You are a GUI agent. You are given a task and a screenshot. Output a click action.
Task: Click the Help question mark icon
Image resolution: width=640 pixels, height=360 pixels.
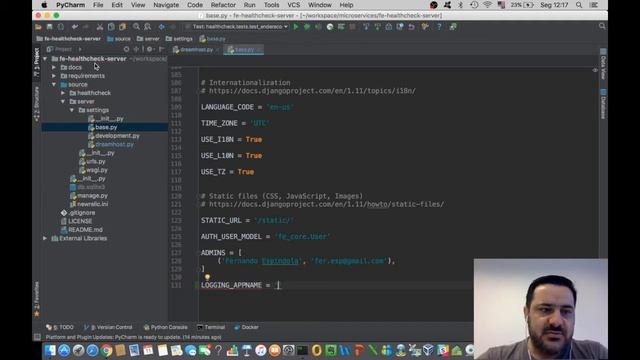click(439, 27)
